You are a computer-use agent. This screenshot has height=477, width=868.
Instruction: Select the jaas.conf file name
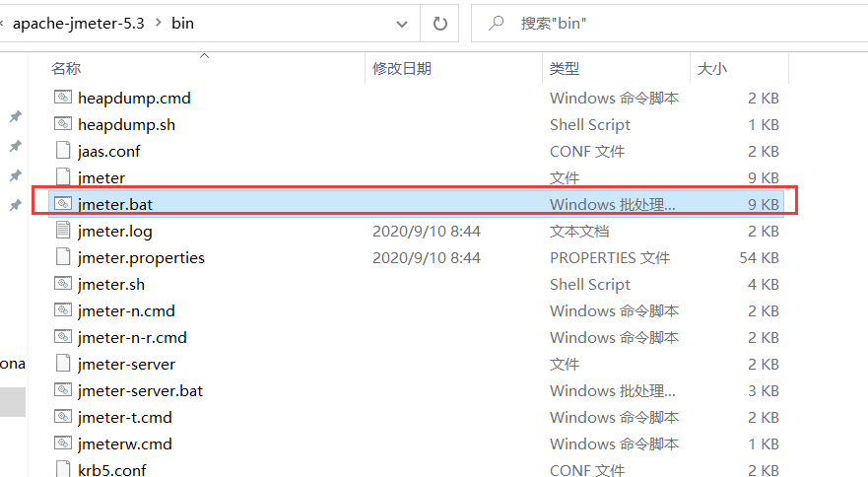109,151
